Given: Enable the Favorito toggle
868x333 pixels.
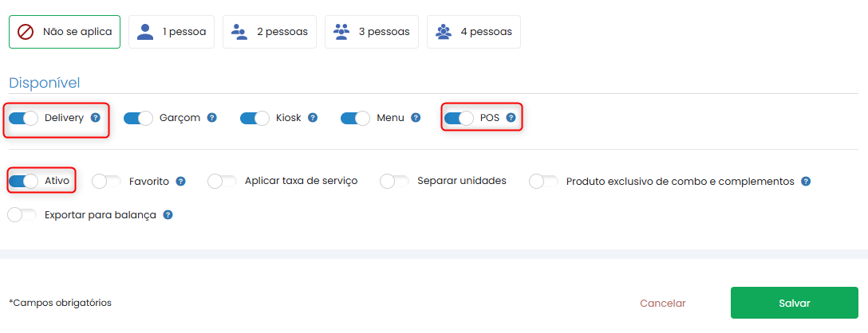Looking at the screenshot, I should (106, 182).
